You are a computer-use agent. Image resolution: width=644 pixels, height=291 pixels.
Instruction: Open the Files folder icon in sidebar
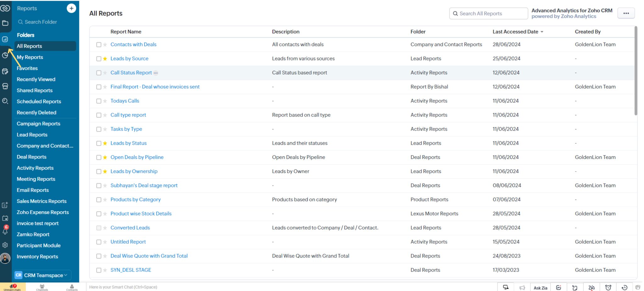[5, 23]
